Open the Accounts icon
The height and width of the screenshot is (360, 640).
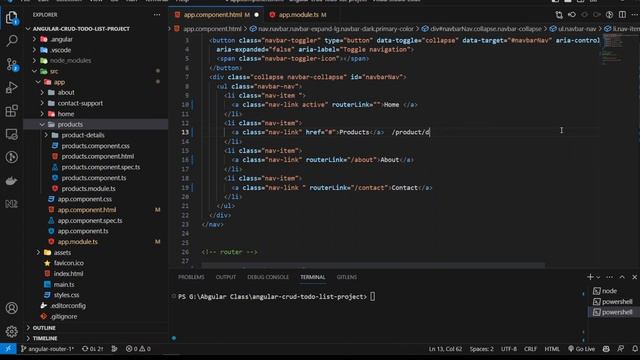click(11, 308)
